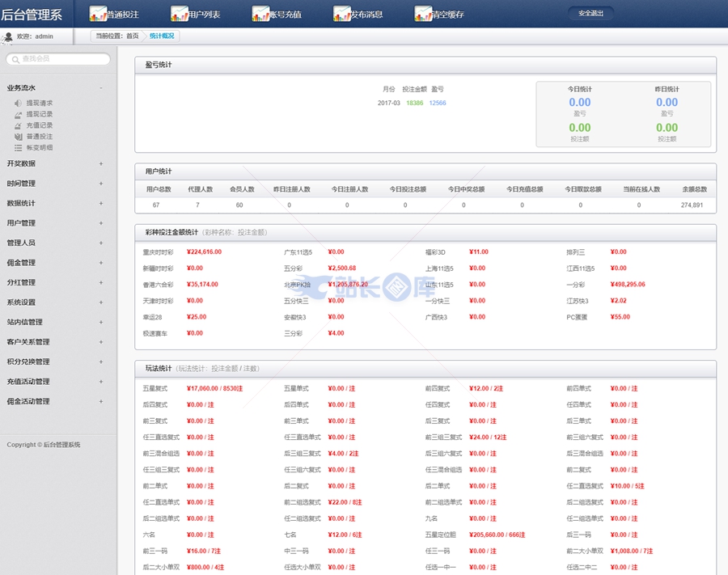Expand the 佣金管理 sidebar section

pos(101,263)
